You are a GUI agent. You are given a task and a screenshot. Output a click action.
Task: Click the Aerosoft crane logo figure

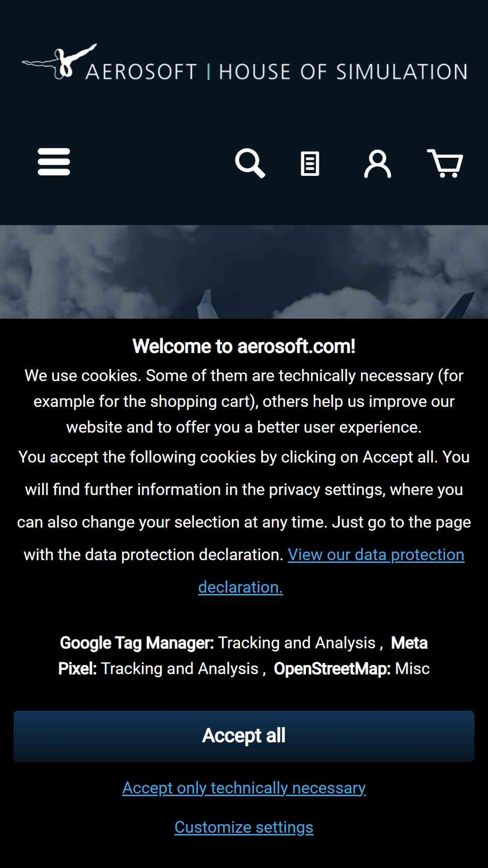click(59, 61)
